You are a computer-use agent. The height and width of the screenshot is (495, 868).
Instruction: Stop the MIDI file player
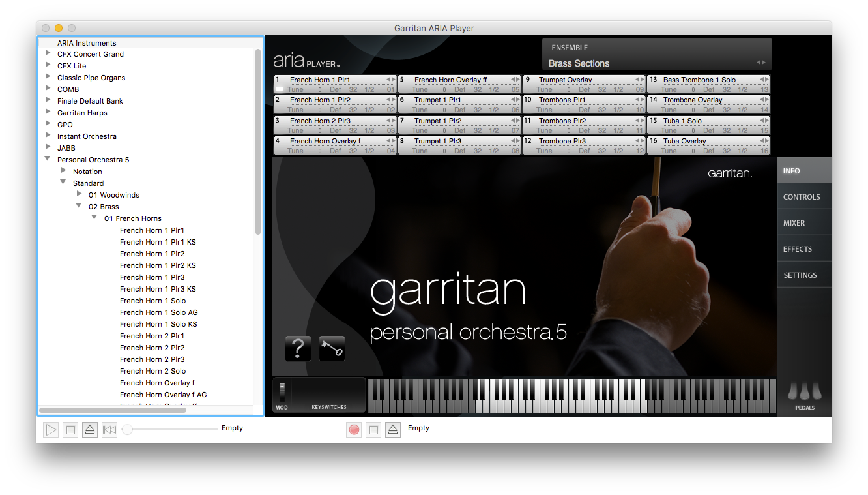point(70,430)
